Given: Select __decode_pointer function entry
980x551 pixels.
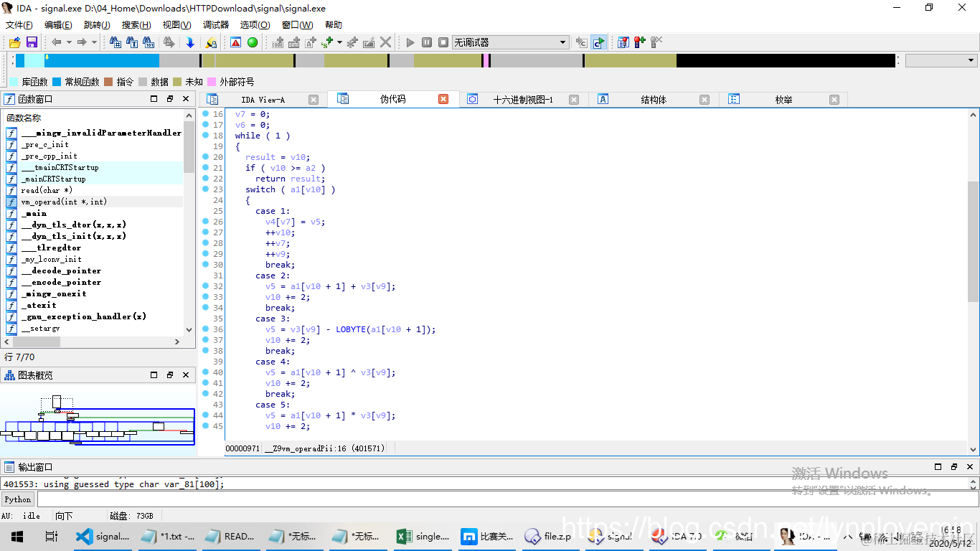Looking at the screenshot, I should pyautogui.click(x=94, y=270).
